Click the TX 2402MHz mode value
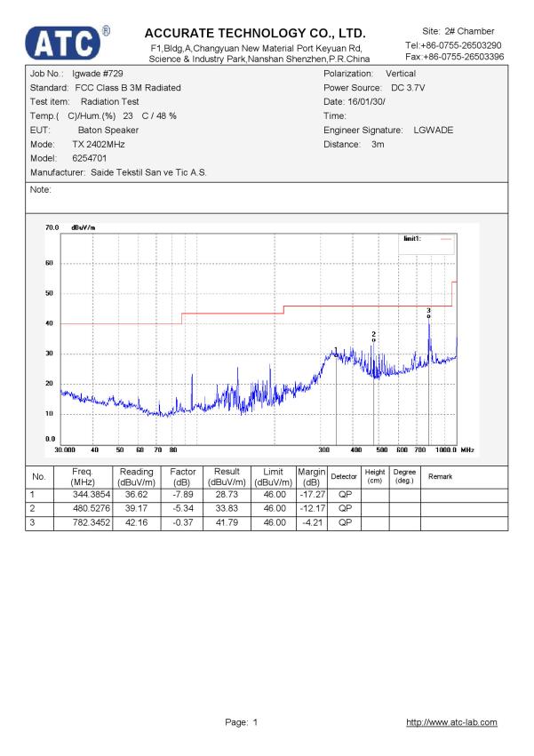The width and height of the screenshot is (534, 756). coord(99,144)
